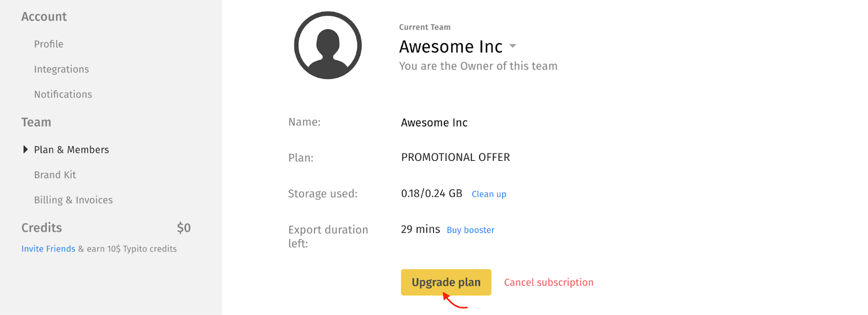Screen dimensions: 868x315
Task: Click the Upgrade plan button
Action: coord(446,282)
